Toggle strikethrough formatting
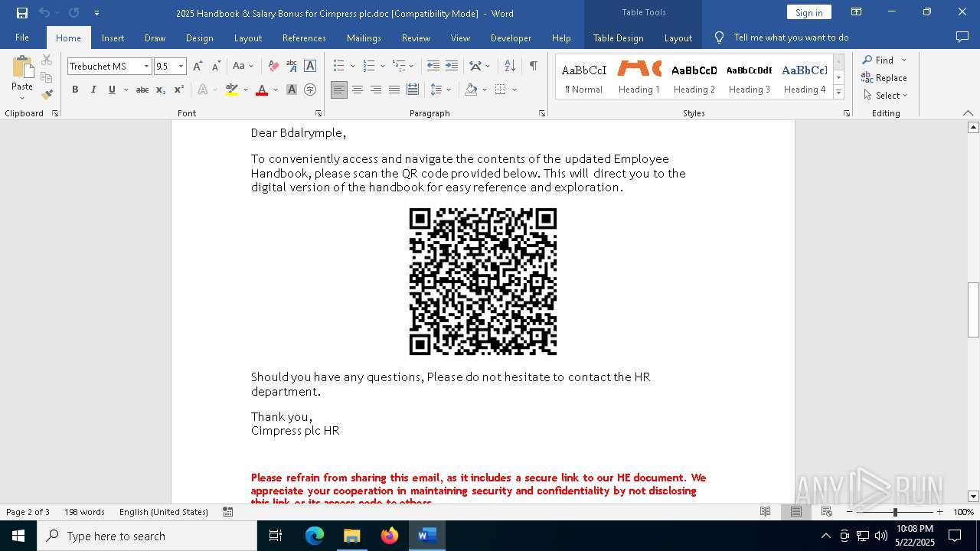The height and width of the screenshot is (551, 980). coord(142,90)
